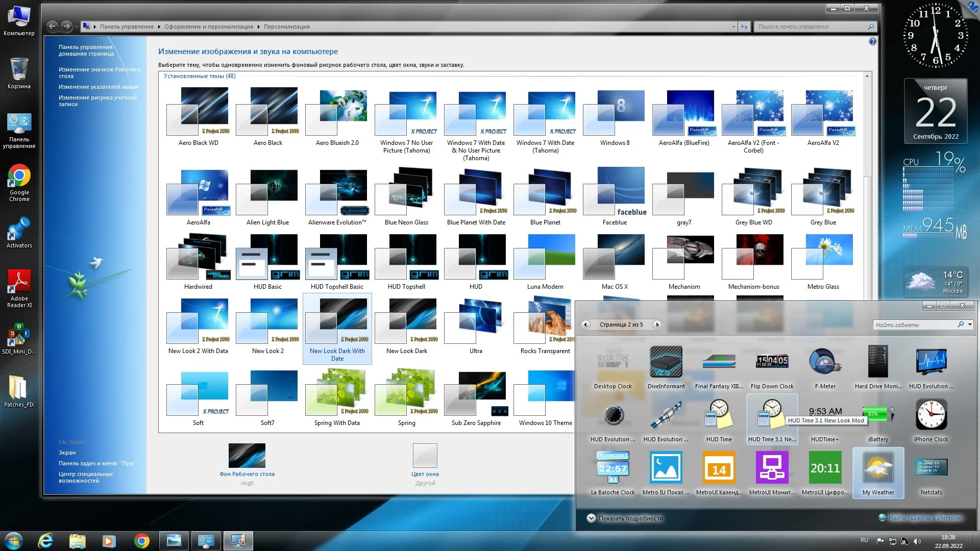Open Desktop Background link
Screen dimensions: 980x551
tap(247, 474)
